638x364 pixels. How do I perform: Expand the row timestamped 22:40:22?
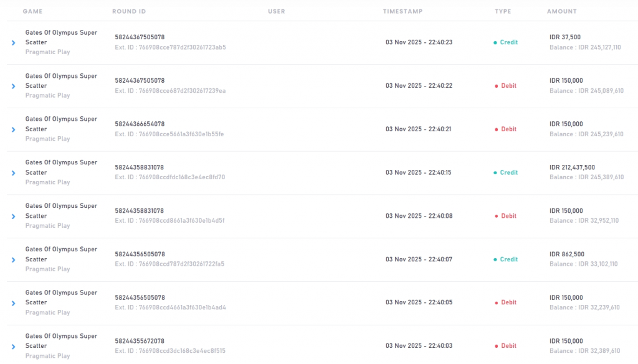[13, 86]
